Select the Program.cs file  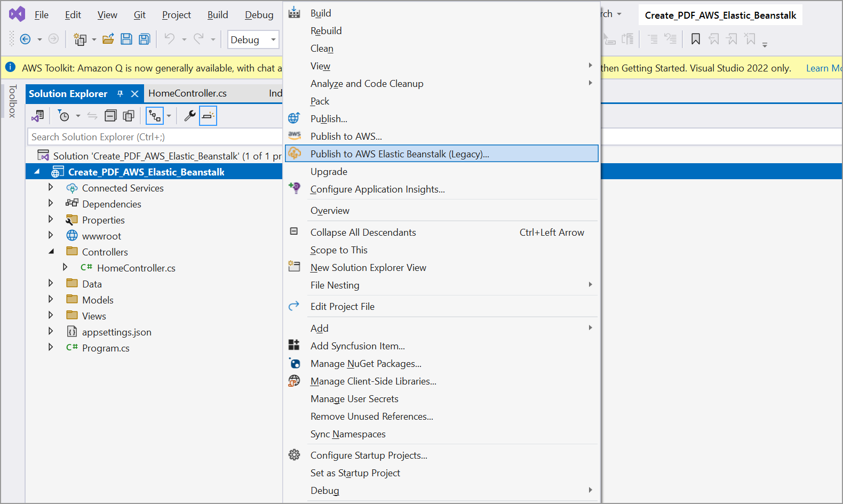(106, 348)
